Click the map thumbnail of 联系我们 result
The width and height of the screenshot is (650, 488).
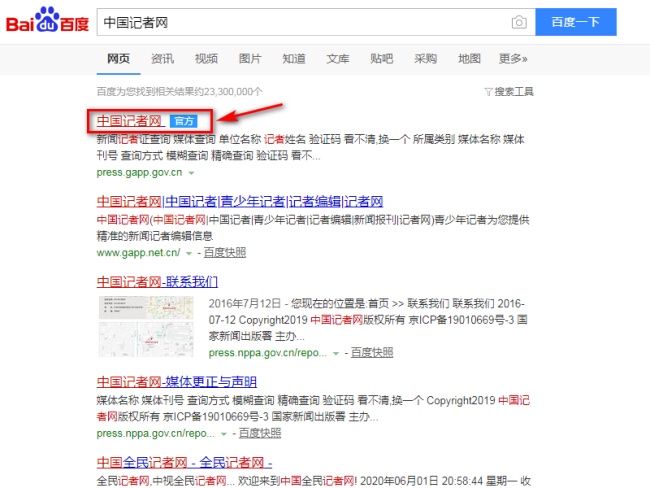(146, 327)
